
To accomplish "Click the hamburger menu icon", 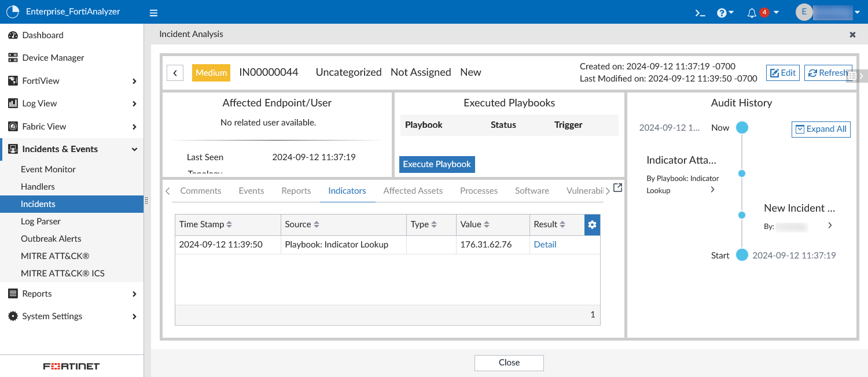I will pyautogui.click(x=153, y=12).
